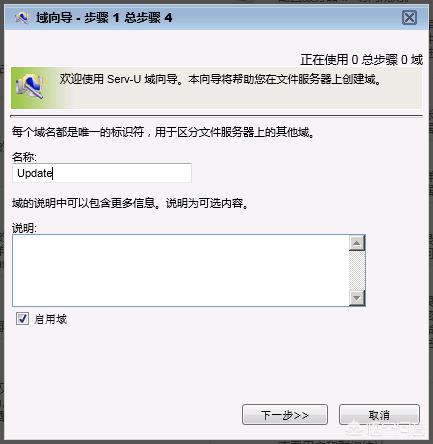Click the 正在使用 0 总步骤 0 域 status text
This screenshot has height=444, width=433.
click(x=362, y=60)
